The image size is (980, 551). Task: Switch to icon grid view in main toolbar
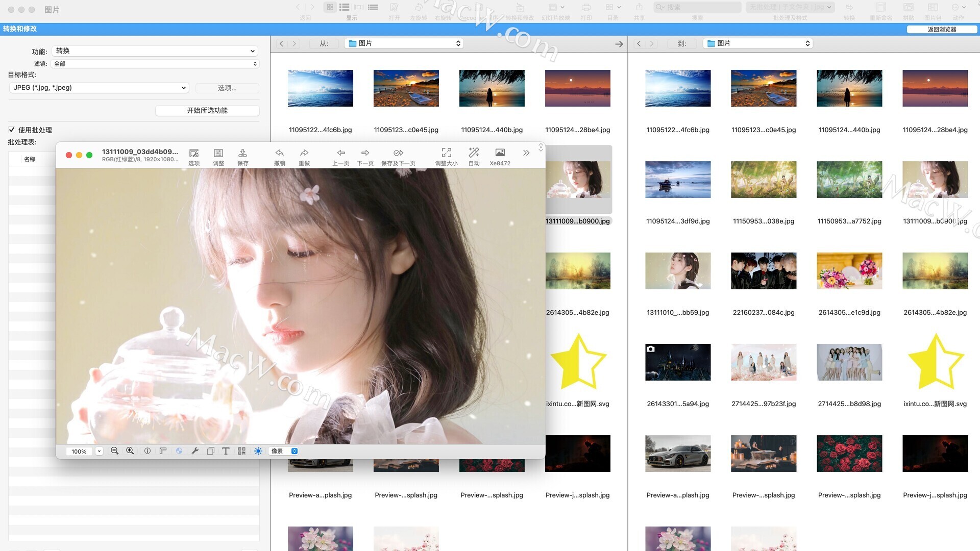330,7
